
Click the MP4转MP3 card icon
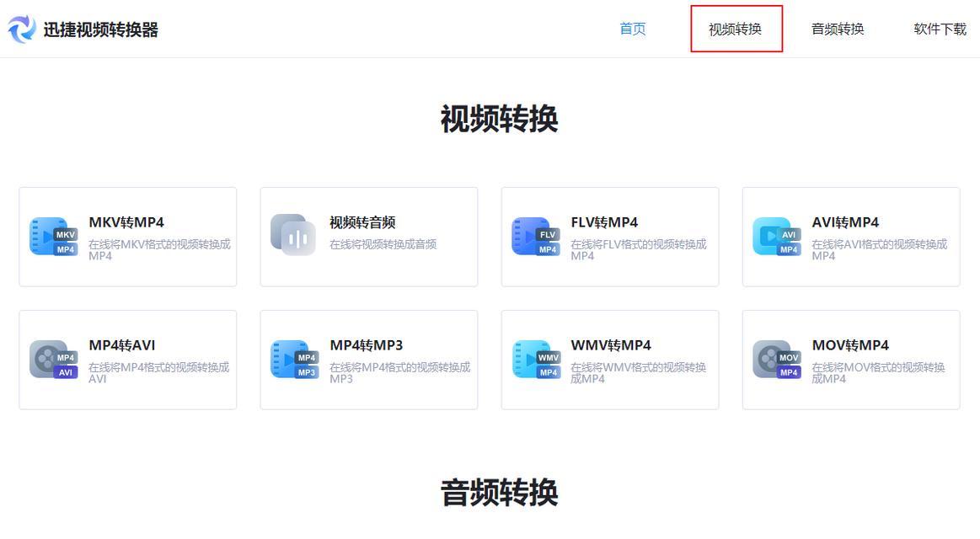click(295, 360)
